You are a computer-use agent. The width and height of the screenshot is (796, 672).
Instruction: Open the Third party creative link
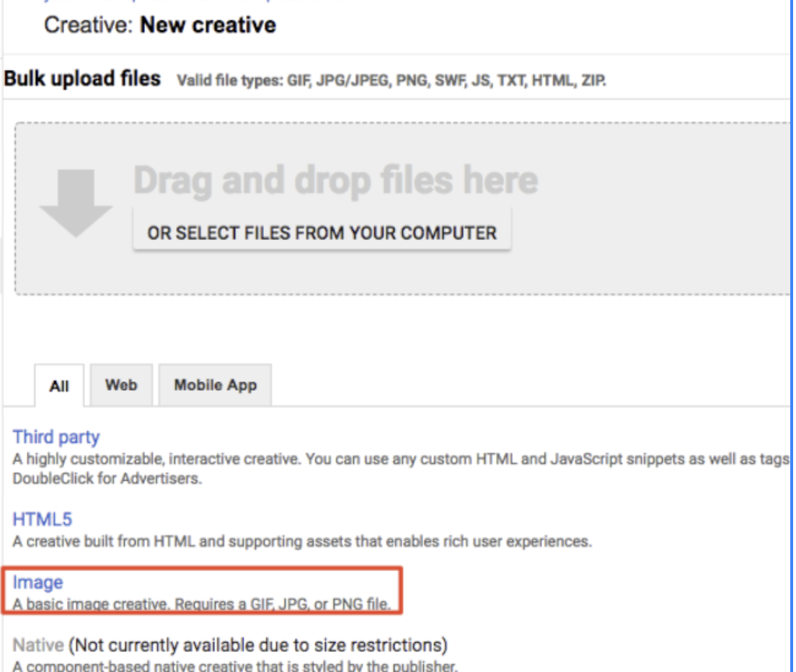coord(56,437)
